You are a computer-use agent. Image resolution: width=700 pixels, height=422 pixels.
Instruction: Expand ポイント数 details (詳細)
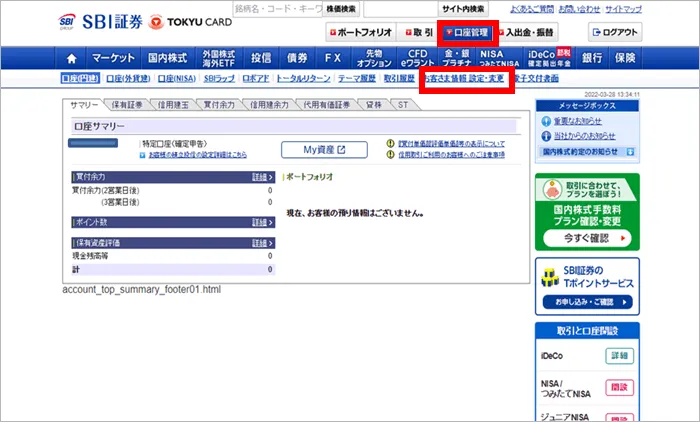(262, 222)
